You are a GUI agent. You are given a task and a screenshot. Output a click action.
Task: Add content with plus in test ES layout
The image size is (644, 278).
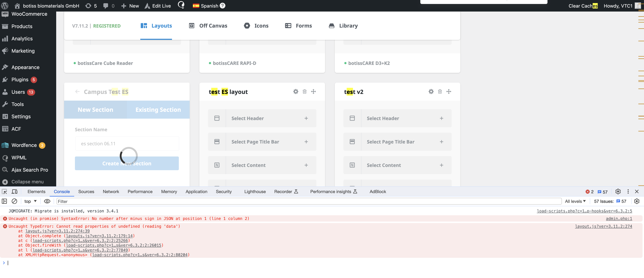point(306,165)
